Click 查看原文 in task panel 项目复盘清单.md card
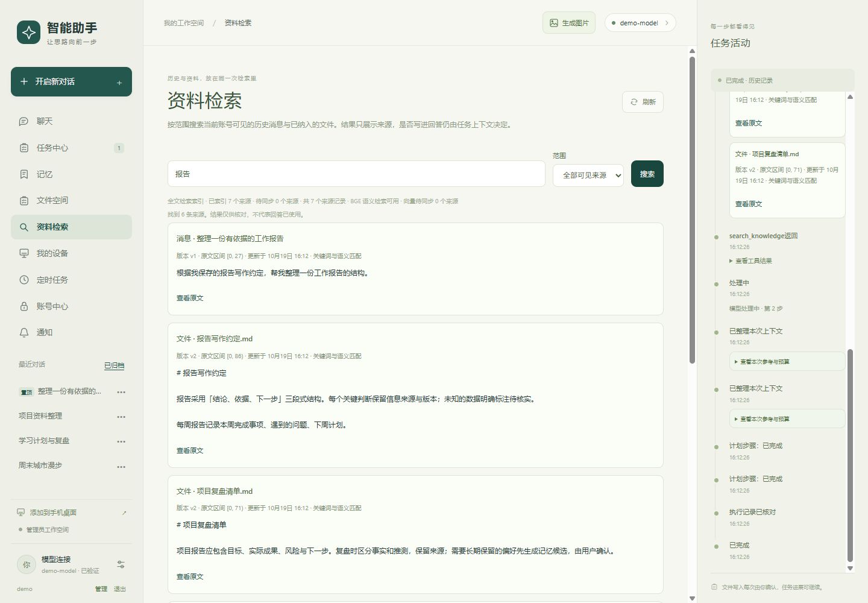 (749, 204)
